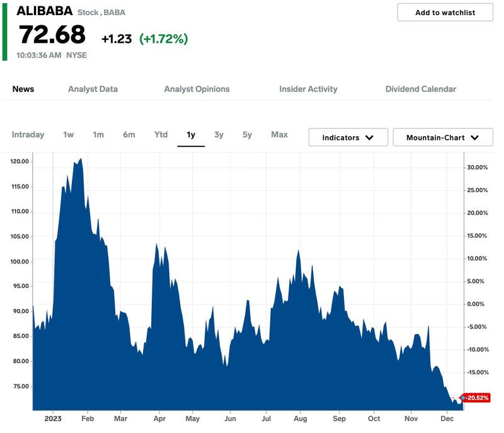The width and height of the screenshot is (504, 433).
Task: Click the red -20.52% price marker
Action: tap(476, 398)
